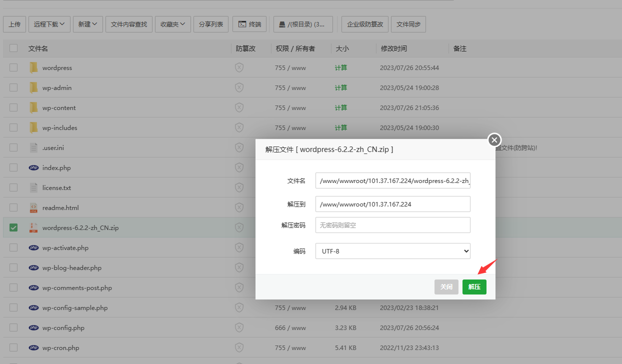Expand the 新建 dropdown menu
Screen dimensions: 622x364
pos(87,24)
